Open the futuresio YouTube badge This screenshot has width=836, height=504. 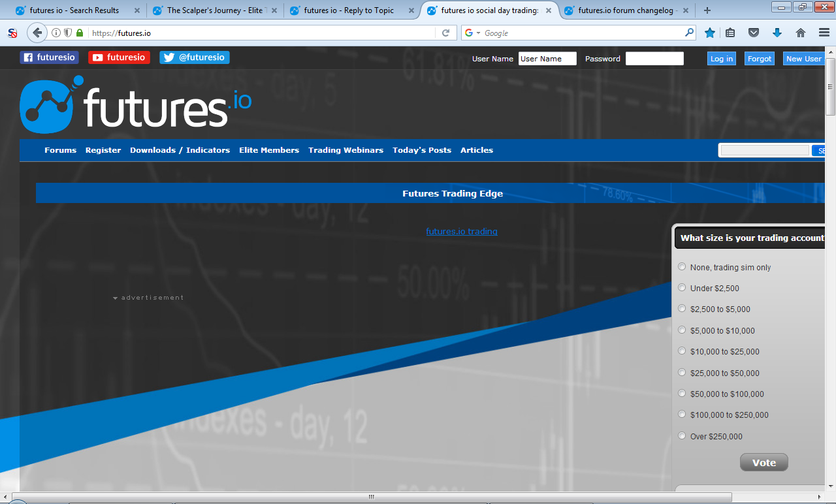click(x=119, y=57)
